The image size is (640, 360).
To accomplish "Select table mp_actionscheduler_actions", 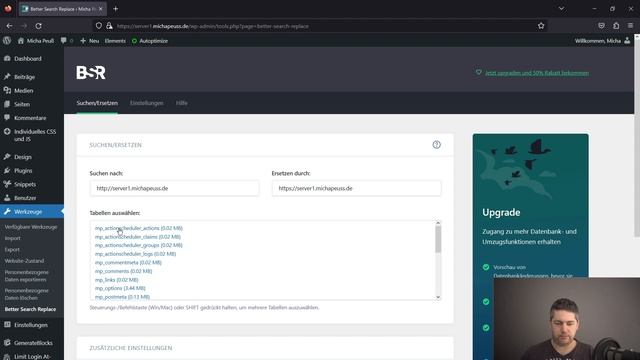I will [139, 228].
